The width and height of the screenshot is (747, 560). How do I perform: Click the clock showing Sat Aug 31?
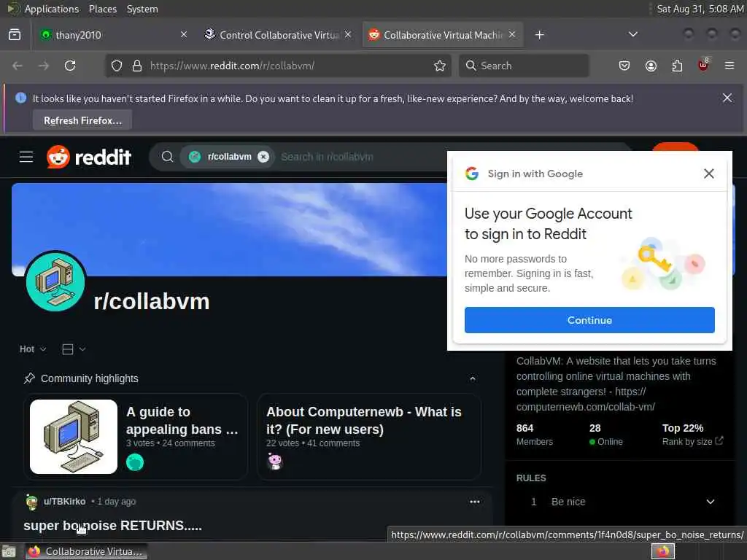(700, 9)
